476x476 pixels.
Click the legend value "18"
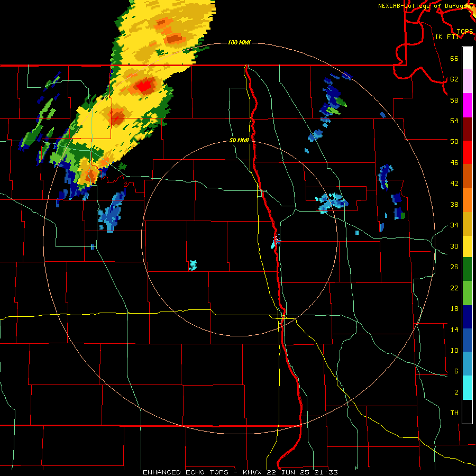click(x=454, y=309)
